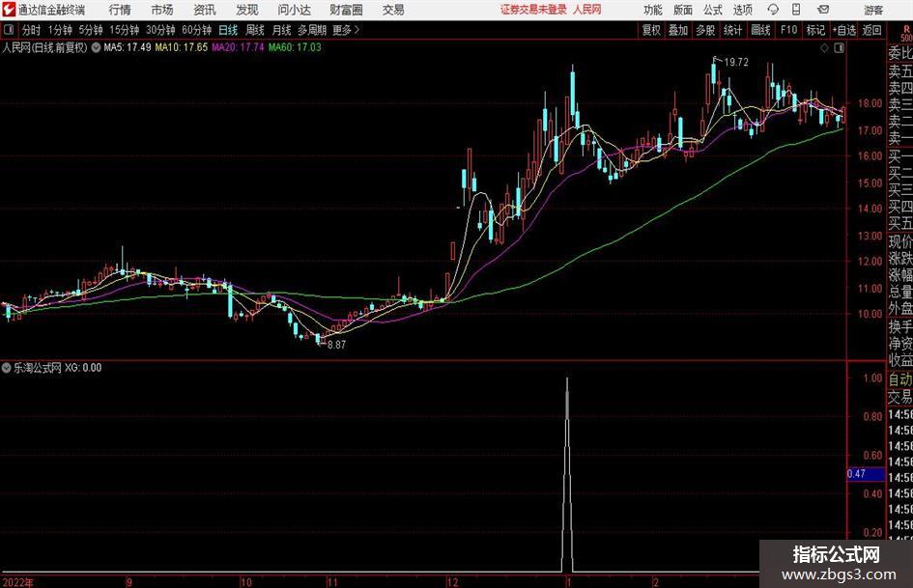Image resolution: width=913 pixels, height=588 pixels.
Task: Open the 问小达 menu
Action: 294,10
